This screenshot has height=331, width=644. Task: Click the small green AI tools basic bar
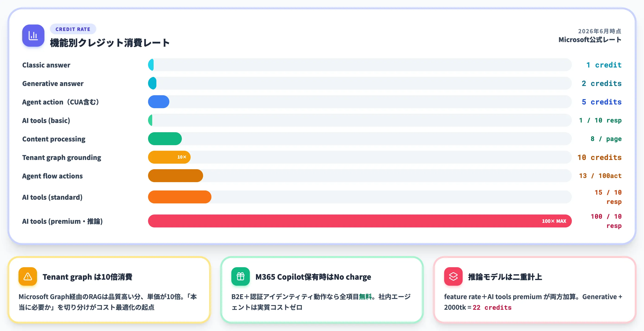[150, 120]
